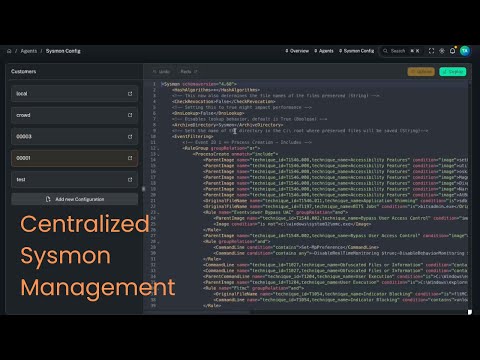Screen dimensions: 480x360
Task: Select the local customer configuration
Action: 75,94
